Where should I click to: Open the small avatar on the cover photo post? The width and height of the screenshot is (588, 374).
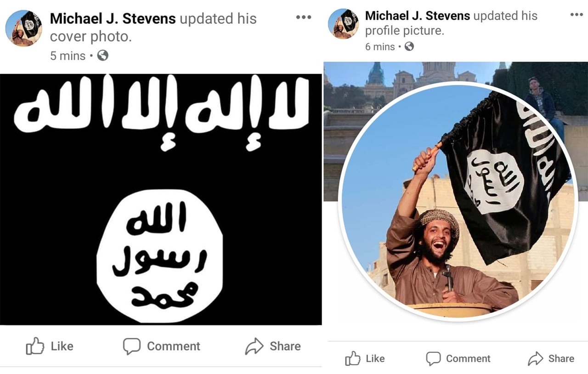pos(24,28)
